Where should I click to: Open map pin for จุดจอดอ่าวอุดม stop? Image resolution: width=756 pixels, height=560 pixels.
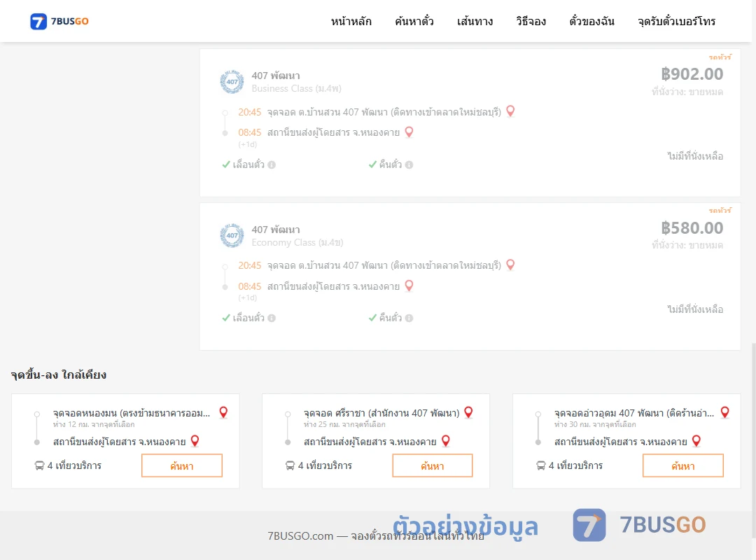pyautogui.click(x=724, y=412)
